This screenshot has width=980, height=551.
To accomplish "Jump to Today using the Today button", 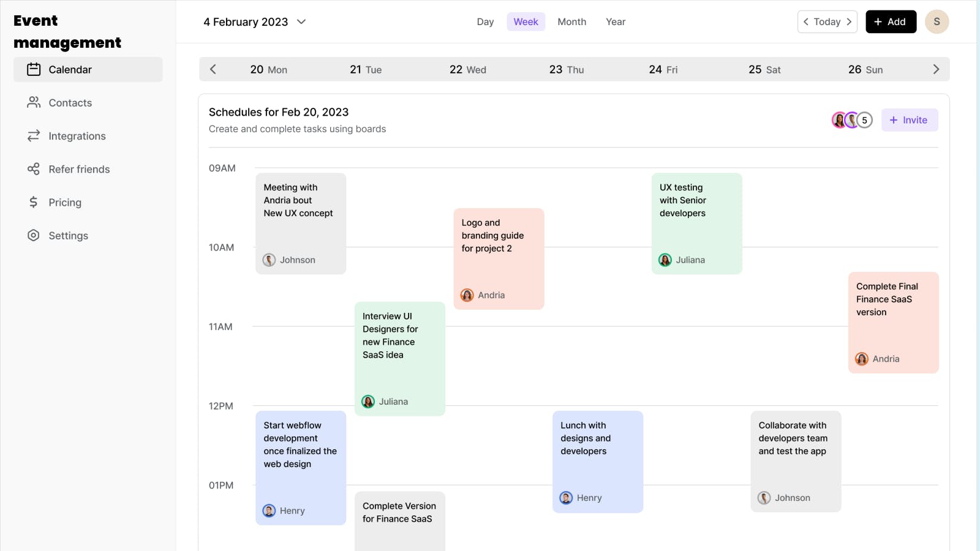I will tap(827, 21).
